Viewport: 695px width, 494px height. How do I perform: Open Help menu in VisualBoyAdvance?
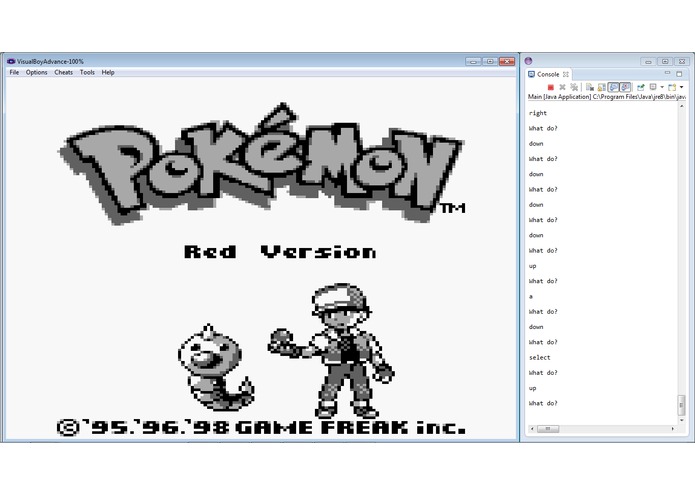(108, 72)
